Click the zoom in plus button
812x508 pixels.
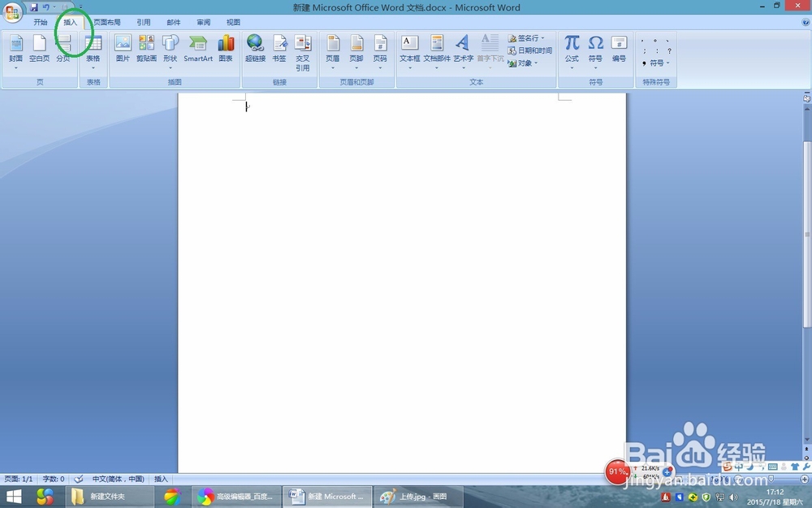(804, 479)
